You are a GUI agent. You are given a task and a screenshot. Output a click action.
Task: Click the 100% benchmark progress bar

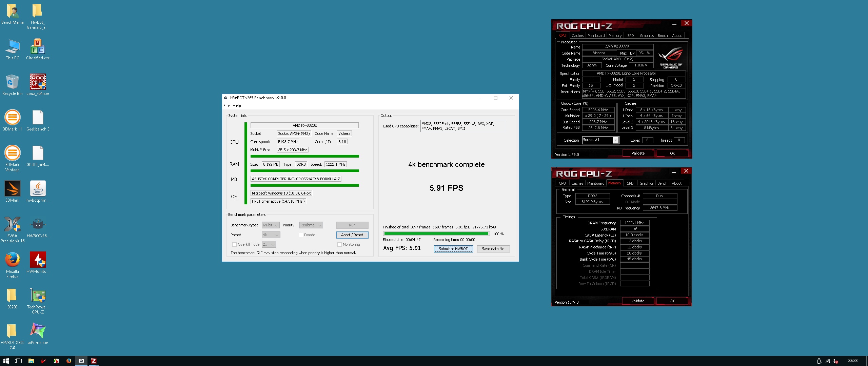tap(436, 233)
